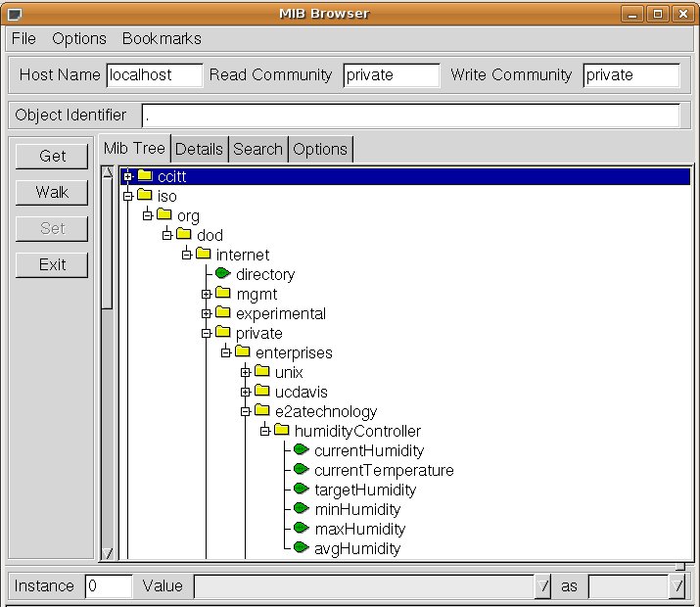
Task: Open the 'as' type dropdown arrow
Action: point(675,586)
